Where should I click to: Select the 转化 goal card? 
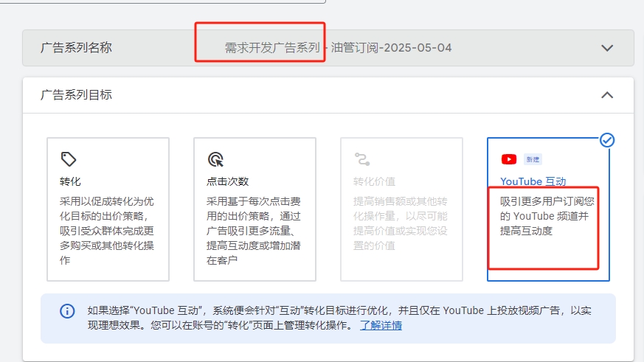(x=108, y=209)
